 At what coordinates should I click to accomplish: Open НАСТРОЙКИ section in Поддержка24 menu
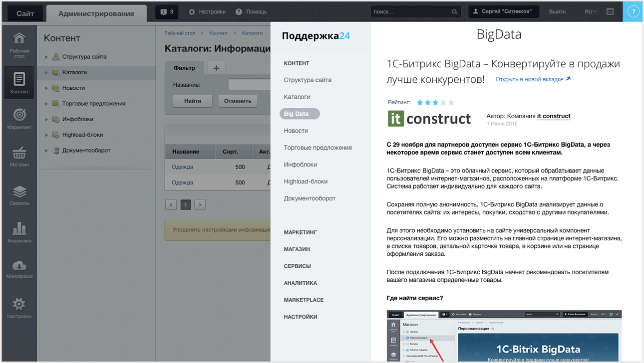pyautogui.click(x=301, y=317)
